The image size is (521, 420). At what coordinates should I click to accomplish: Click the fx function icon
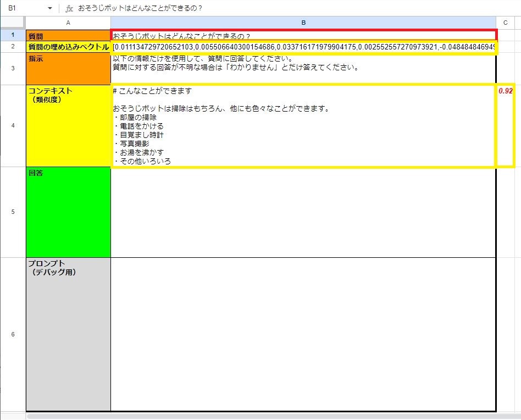[x=69, y=9]
